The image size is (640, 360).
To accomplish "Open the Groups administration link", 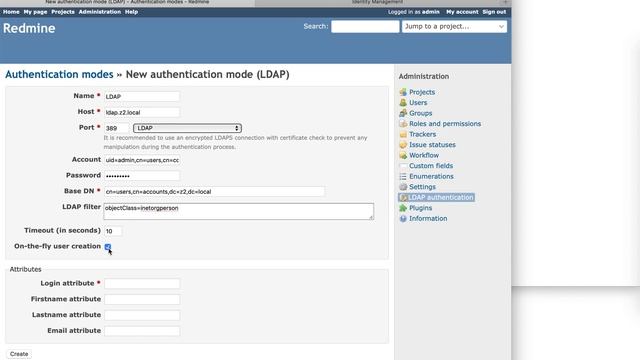I will coord(420,113).
